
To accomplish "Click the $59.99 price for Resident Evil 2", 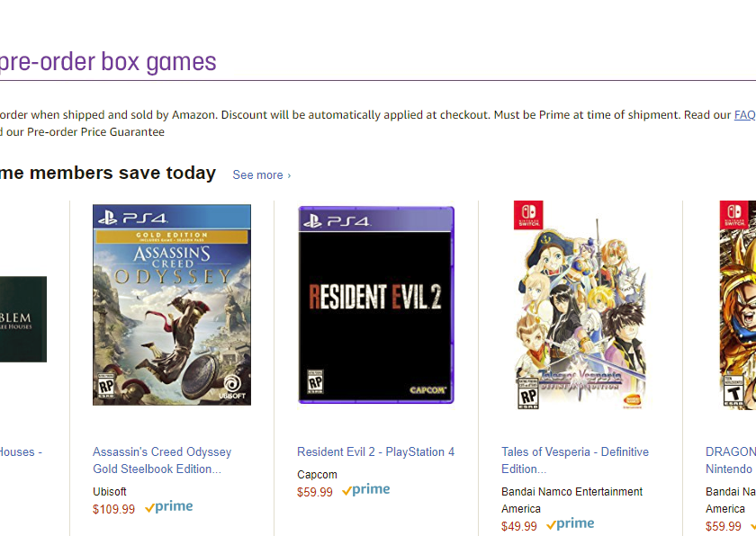I will click(315, 492).
